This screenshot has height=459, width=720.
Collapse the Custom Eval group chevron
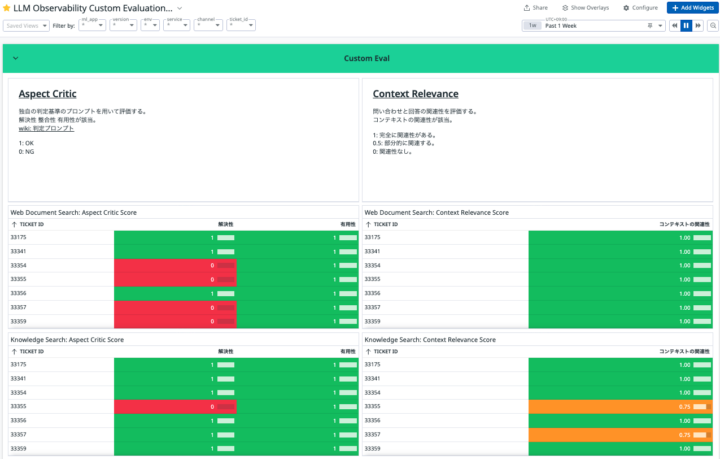(15, 59)
